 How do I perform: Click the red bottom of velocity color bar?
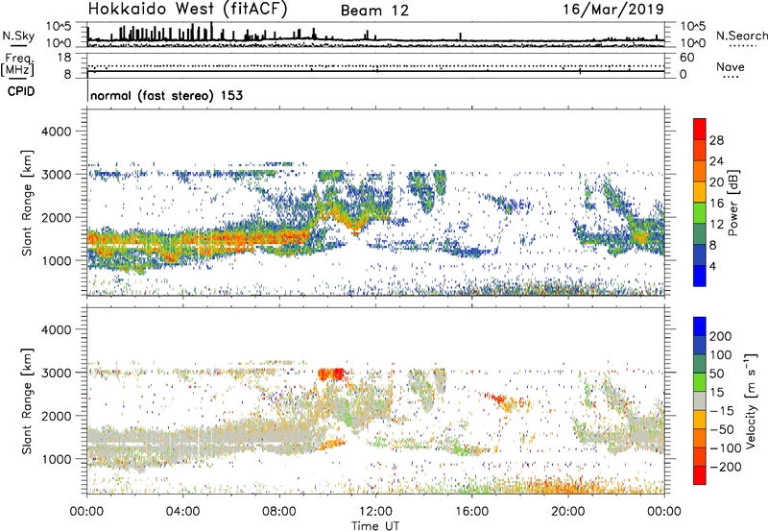click(700, 474)
